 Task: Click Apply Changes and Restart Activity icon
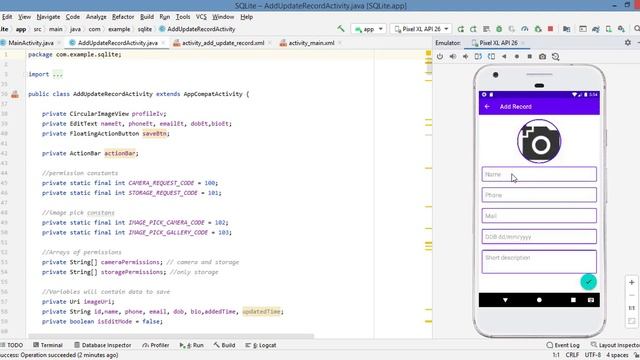pos(473,29)
